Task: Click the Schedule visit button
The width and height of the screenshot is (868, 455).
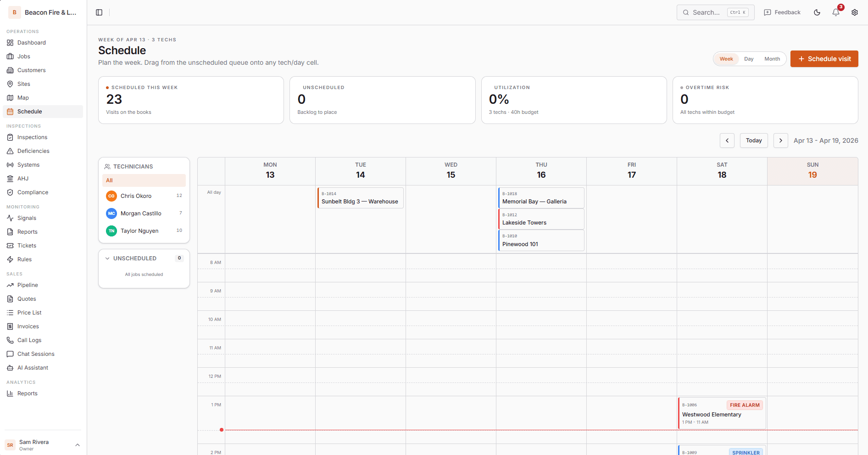Action: tap(824, 59)
